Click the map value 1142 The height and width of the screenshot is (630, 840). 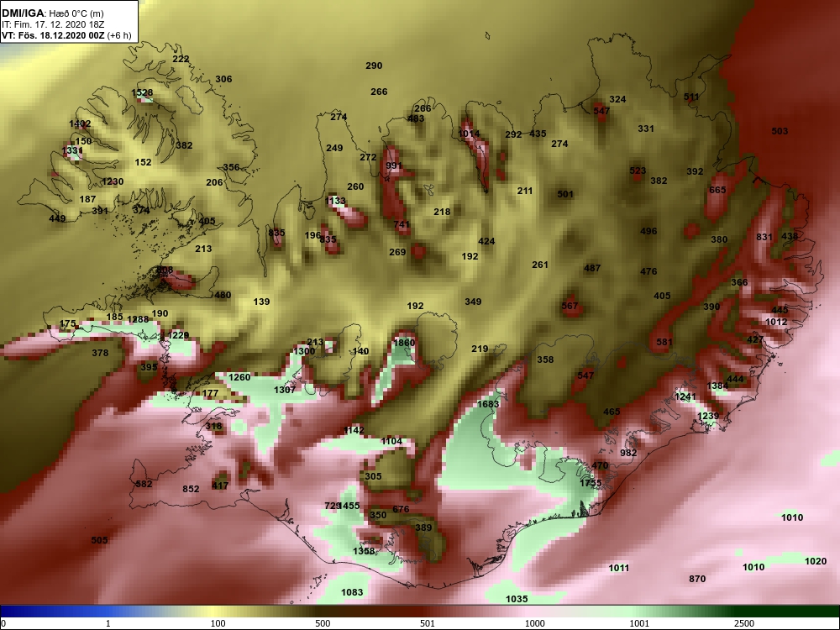point(354,430)
